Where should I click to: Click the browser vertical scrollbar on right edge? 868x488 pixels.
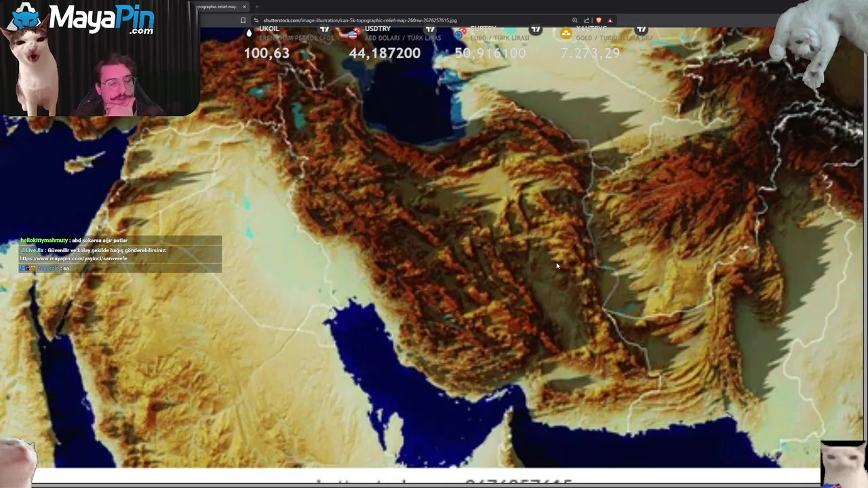tap(865, 247)
